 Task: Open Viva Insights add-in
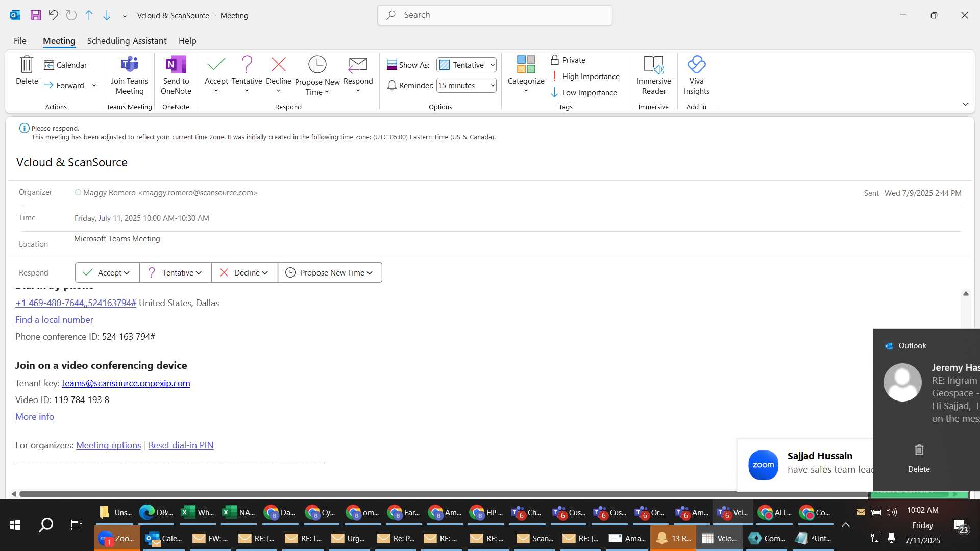pyautogui.click(x=696, y=76)
